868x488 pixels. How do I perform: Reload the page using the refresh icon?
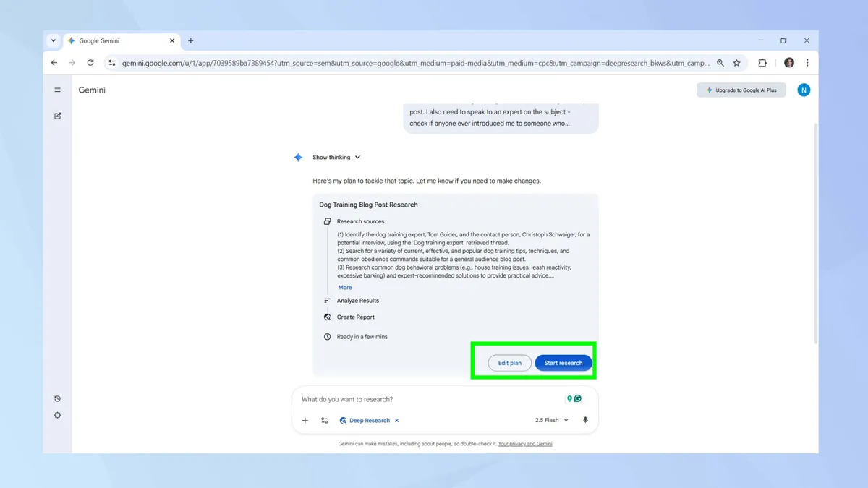pyautogui.click(x=90, y=63)
